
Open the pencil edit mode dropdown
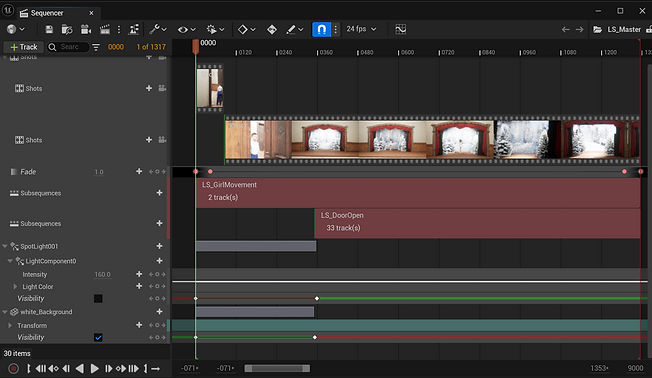295,30
